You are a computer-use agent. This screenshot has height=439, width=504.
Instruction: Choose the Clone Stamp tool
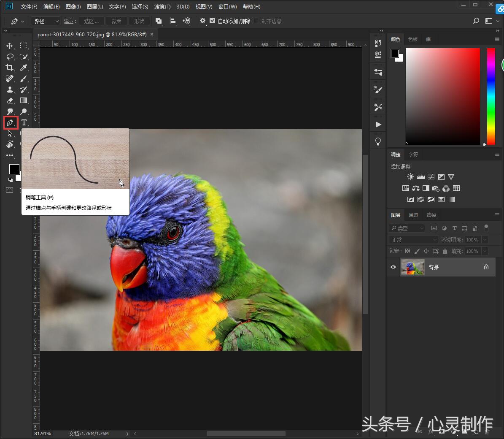point(10,89)
